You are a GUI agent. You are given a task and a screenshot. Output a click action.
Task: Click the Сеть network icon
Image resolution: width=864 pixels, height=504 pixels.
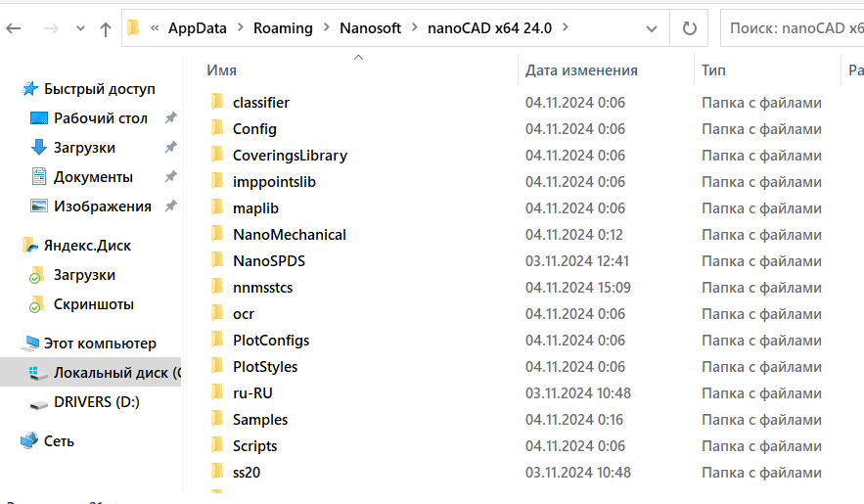29,441
